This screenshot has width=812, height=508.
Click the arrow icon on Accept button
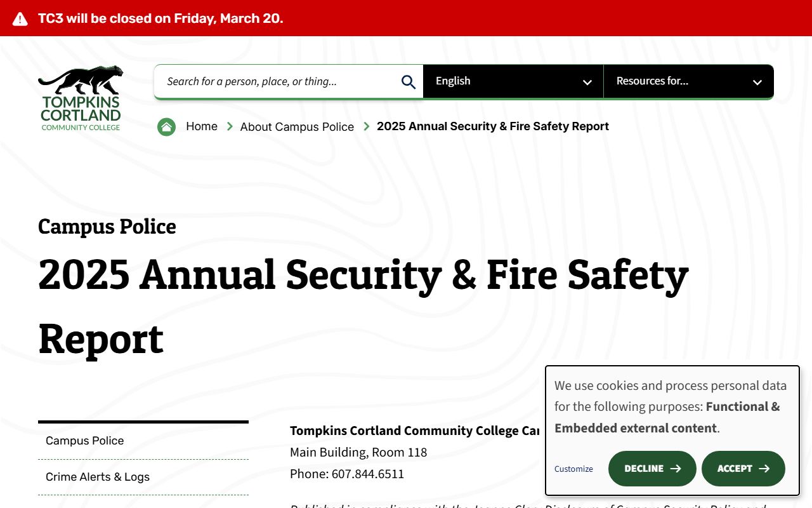click(x=764, y=469)
